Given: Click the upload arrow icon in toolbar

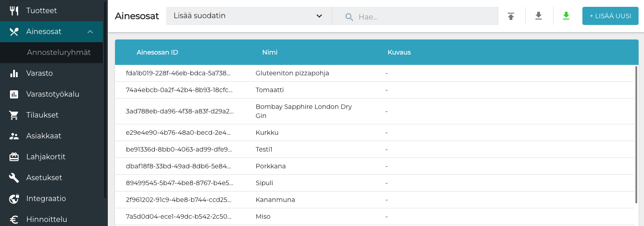Looking at the screenshot, I should [511, 16].
